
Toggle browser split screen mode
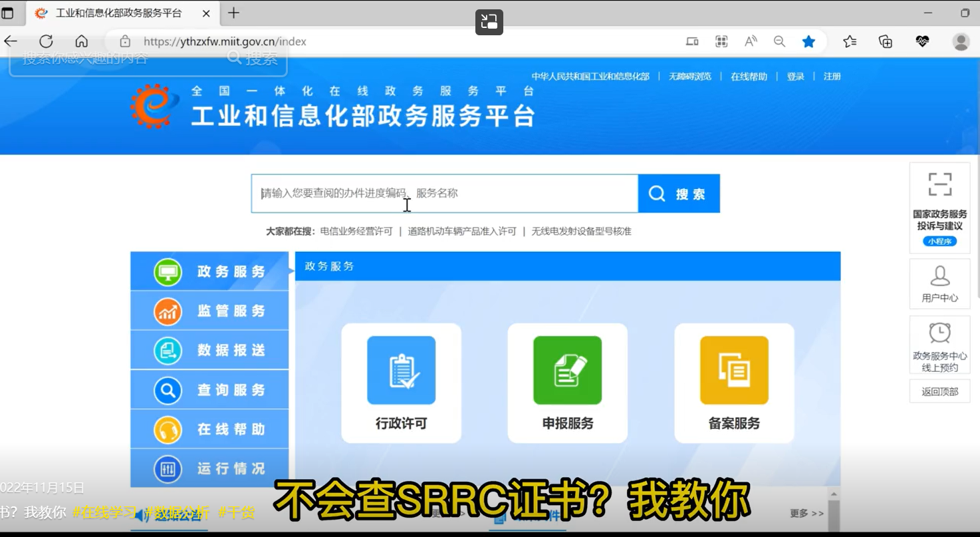pos(691,41)
